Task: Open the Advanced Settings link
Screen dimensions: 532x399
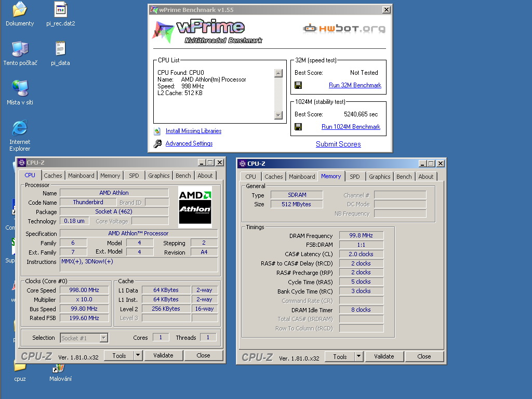Action: point(189,143)
